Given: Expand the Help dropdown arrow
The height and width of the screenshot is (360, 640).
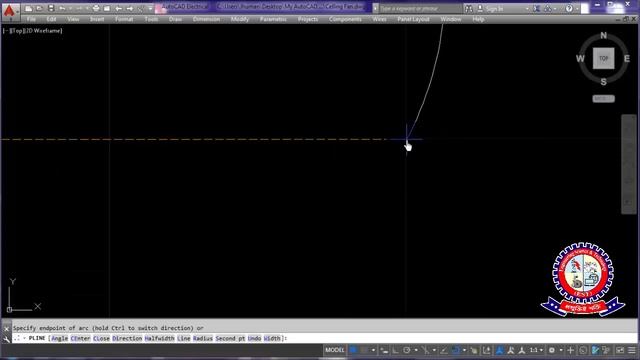Looking at the screenshot, I should tap(576, 9).
